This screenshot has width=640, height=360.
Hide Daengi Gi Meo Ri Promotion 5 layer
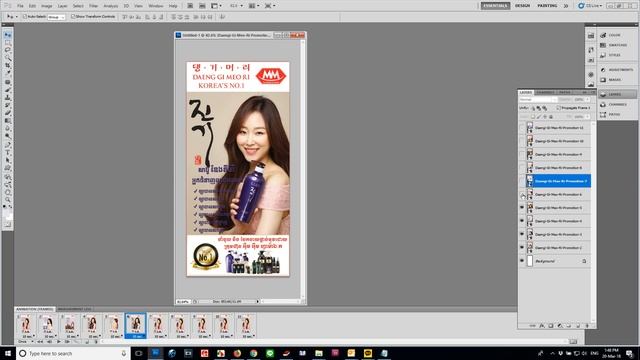(522, 208)
